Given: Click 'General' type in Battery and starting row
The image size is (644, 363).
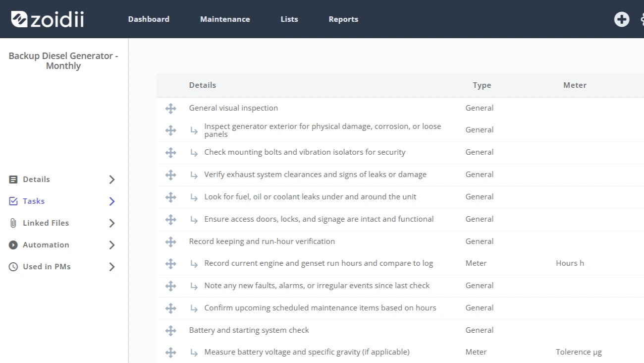Looking at the screenshot, I should 480,330.
